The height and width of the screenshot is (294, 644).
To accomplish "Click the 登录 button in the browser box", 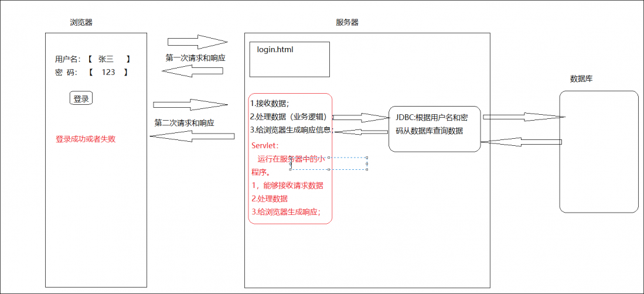I will coord(81,98).
